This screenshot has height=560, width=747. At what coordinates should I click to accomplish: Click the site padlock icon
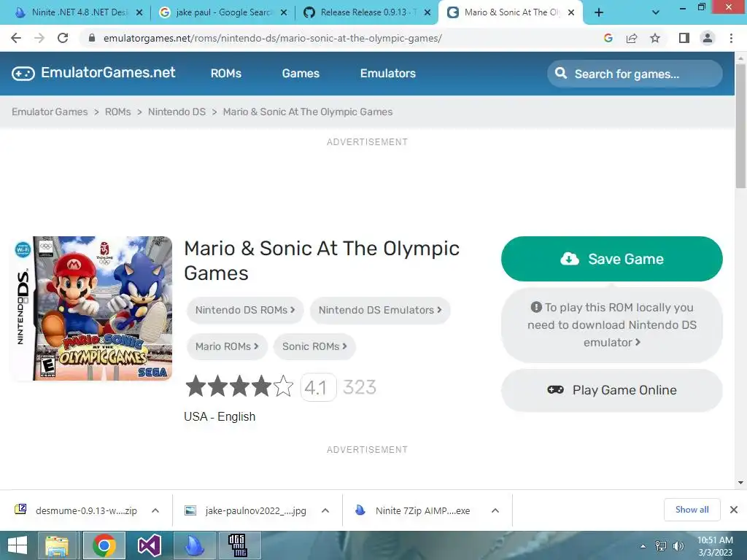tap(92, 38)
